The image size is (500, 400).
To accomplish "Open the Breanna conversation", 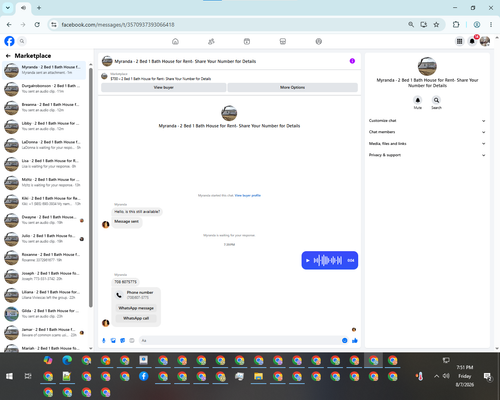I will [44, 107].
